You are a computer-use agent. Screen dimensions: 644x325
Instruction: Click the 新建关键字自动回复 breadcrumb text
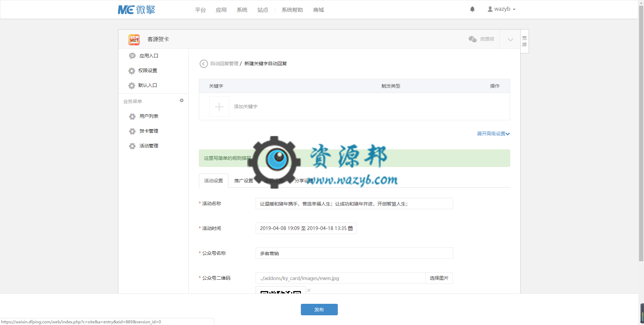click(266, 63)
